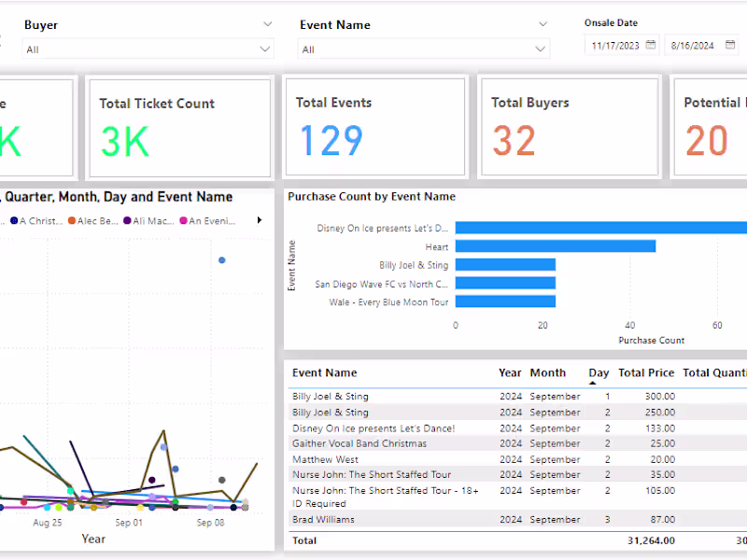Click the Month column header
Screen dimensions: 747x560
point(548,372)
